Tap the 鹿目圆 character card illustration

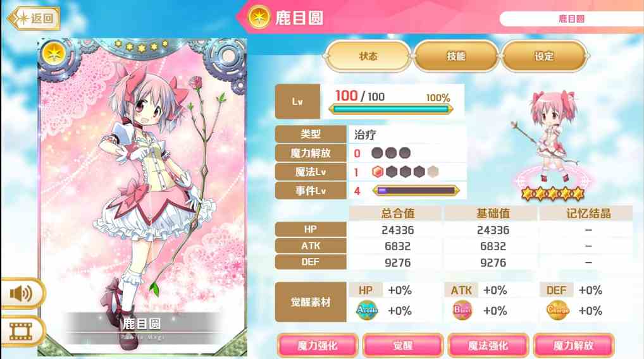tap(142, 197)
